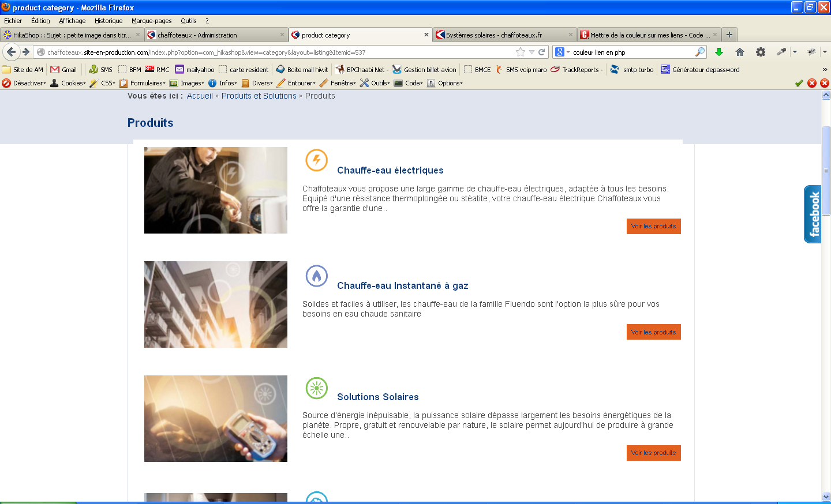Image resolution: width=831 pixels, height=504 pixels.
Task: Open the Solutions Solaires heading link
Action: pos(378,397)
